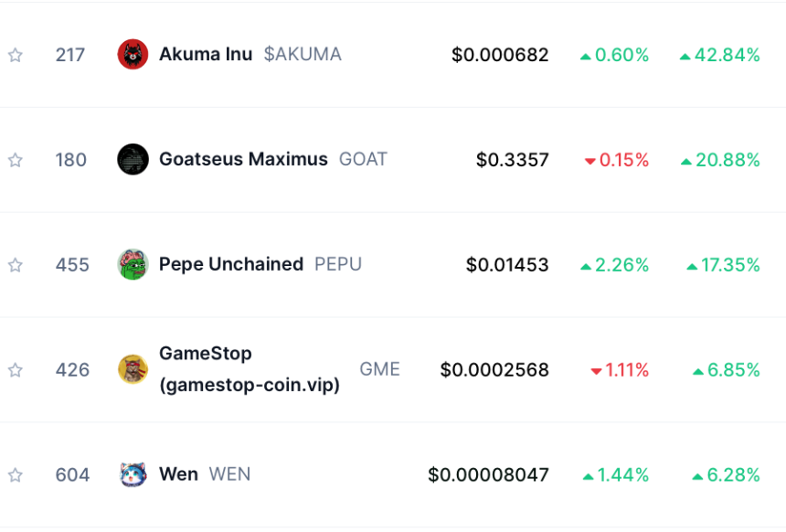Click Akuma Inu 42.84% change value
Viewport: 786px width, 532px height.
pos(720,55)
